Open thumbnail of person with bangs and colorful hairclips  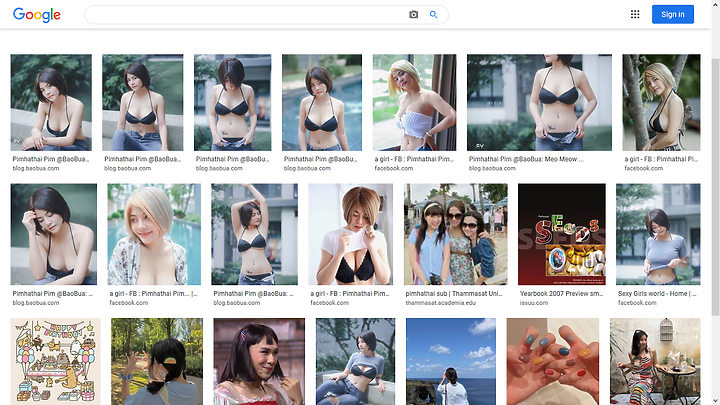click(x=259, y=361)
